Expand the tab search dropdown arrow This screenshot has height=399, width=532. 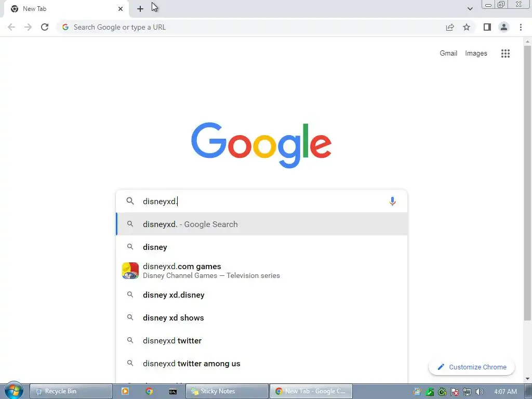(x=470, y=9)
